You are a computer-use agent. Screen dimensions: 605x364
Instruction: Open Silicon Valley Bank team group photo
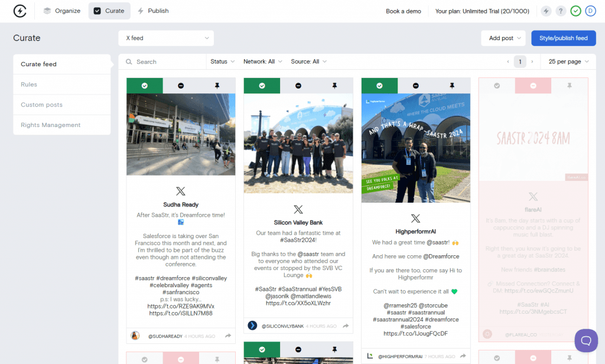point(298,143)
